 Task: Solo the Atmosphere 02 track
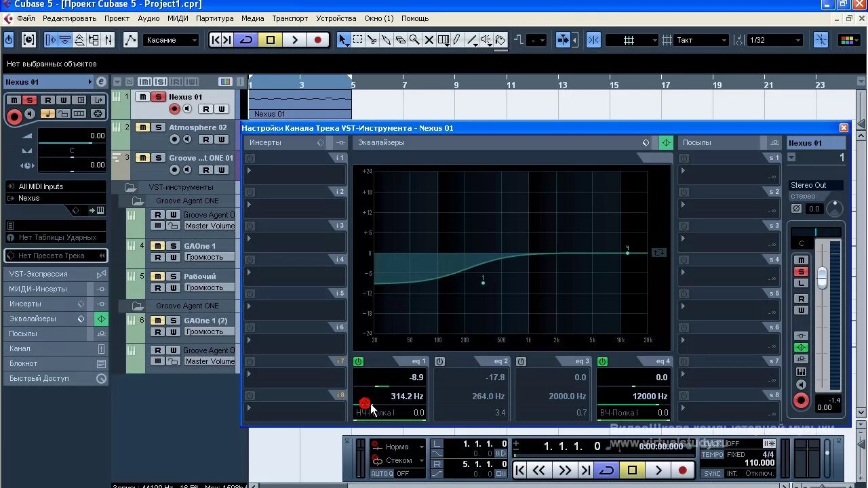(157, 127)
